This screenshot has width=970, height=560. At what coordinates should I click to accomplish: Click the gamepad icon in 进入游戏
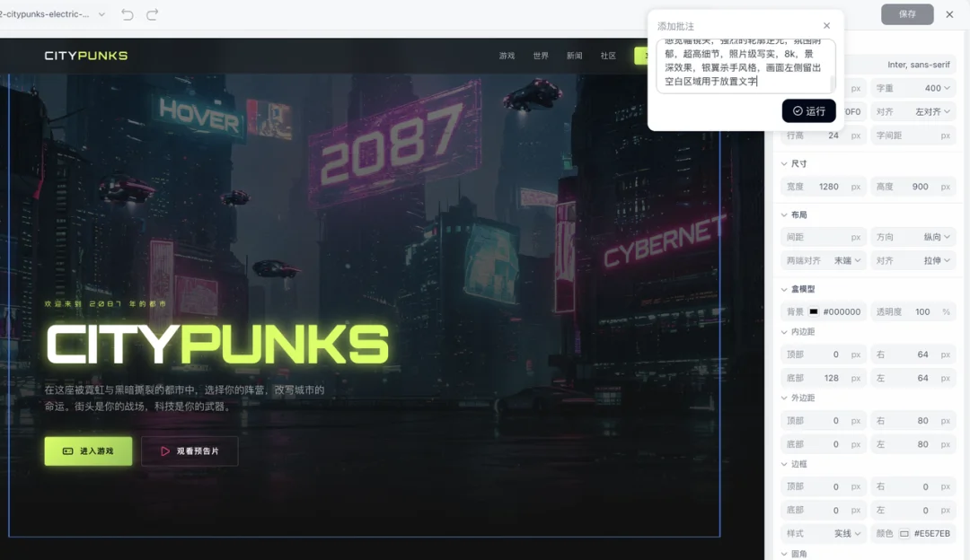point(68,451)
